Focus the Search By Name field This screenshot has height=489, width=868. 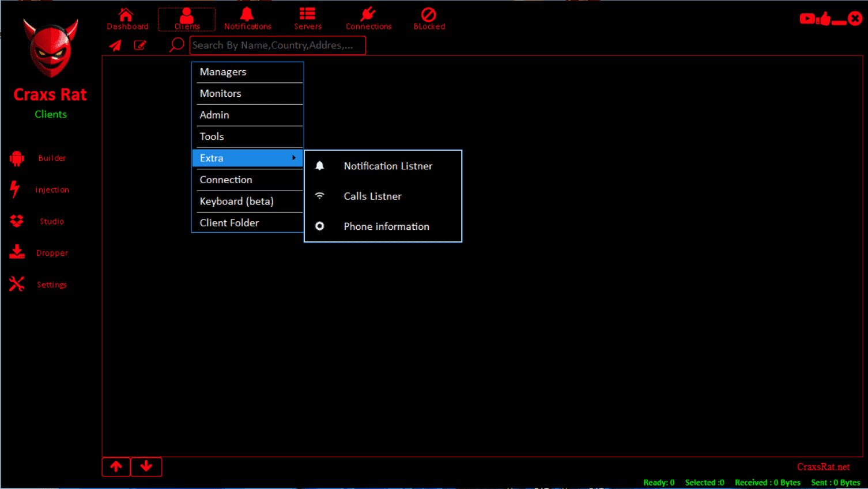(x=278, y=46)
